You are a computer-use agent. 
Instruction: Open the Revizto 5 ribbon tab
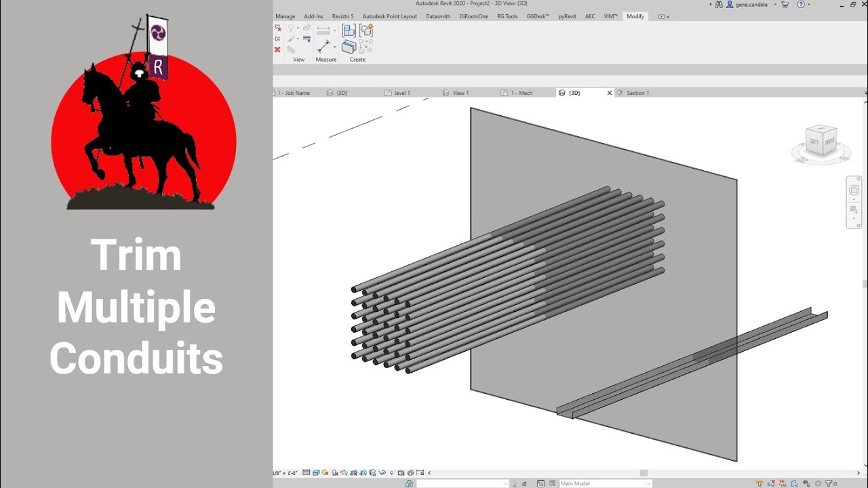click(342, 16)
